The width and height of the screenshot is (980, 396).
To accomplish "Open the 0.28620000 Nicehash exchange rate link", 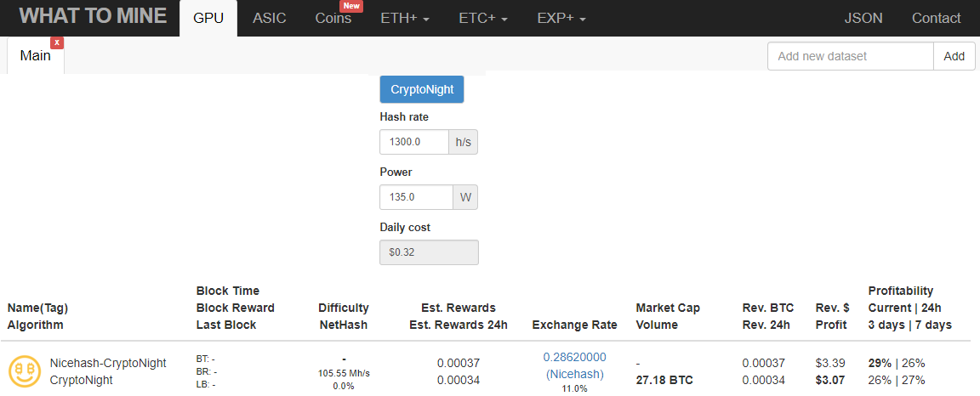I will pyautogui.click(x=574, y=365).
